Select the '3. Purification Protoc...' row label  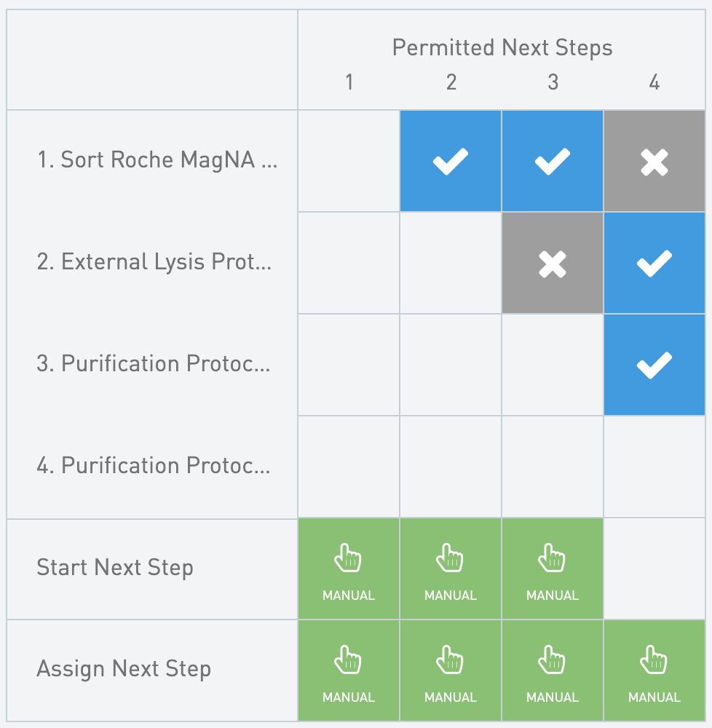pyautogui.click(x=154, y=363)
